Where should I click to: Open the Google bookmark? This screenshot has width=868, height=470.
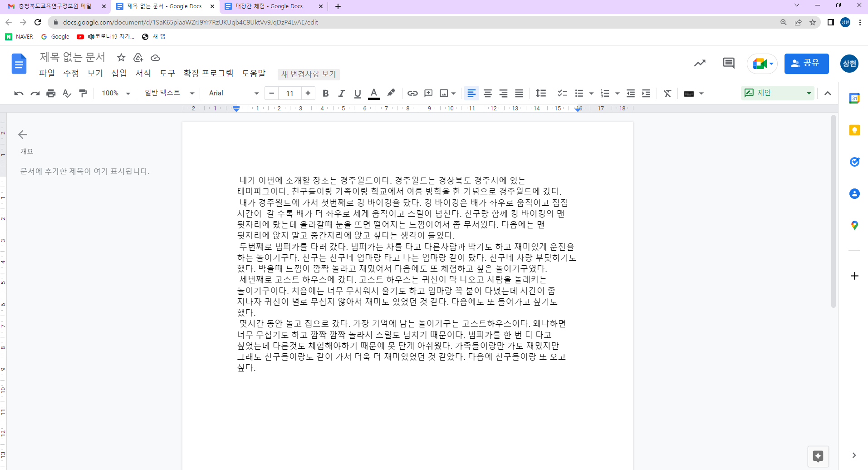tap(55, 37)
